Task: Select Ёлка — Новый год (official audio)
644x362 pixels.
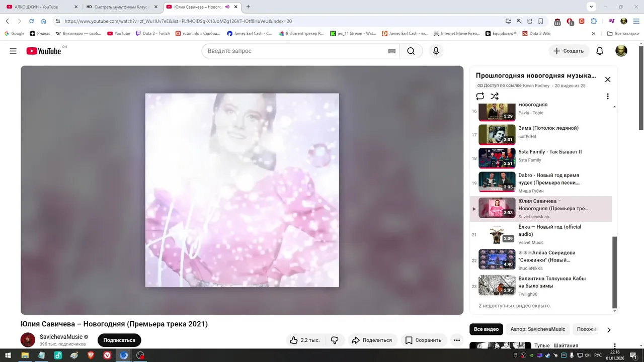Action: pos(541,234)
